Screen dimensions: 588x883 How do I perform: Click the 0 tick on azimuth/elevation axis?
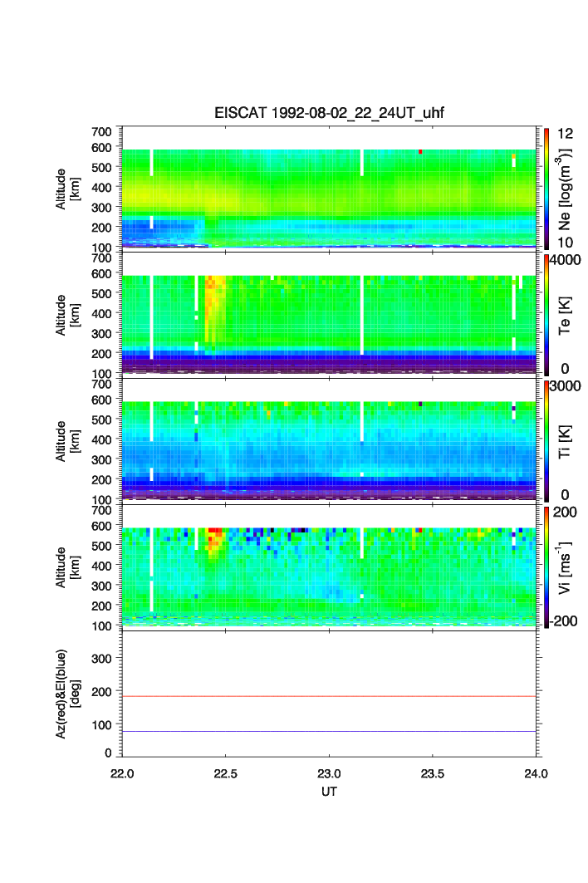pyautogui.click(x=108, y=753)
